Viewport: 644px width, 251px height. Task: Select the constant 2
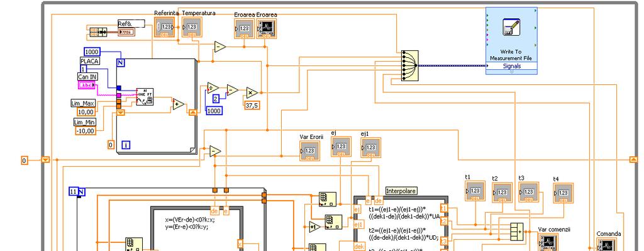tap(216, 99)
